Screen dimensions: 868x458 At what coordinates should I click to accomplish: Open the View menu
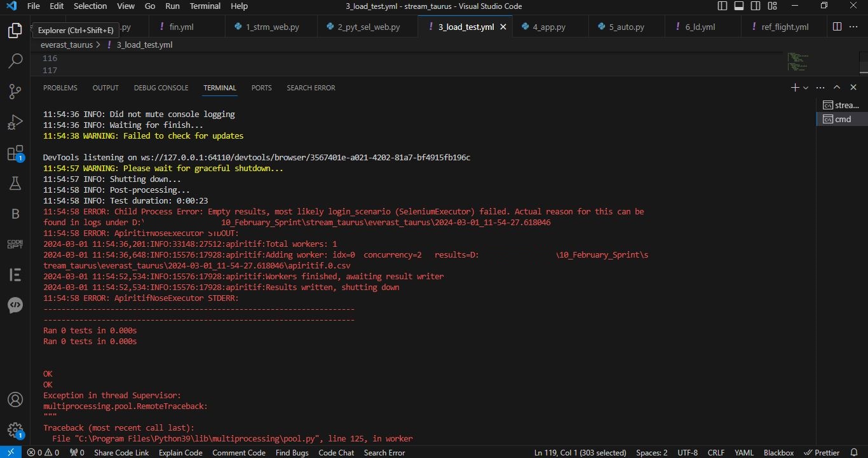coord(126,6)
